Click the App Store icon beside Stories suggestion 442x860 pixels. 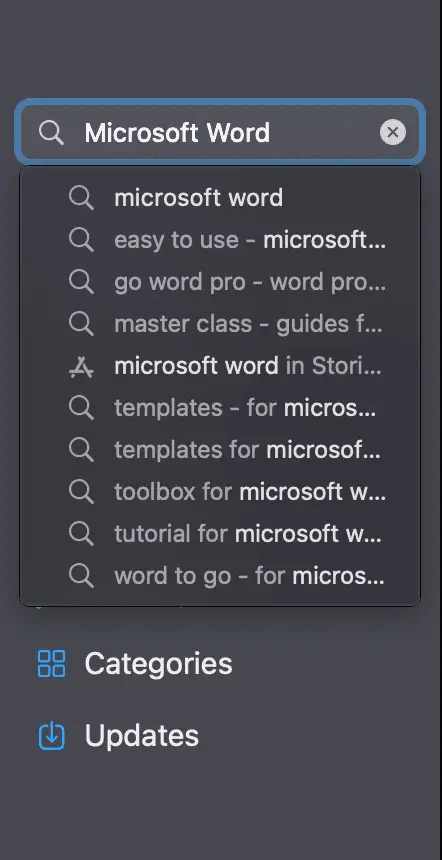click(x=81, y=366)
